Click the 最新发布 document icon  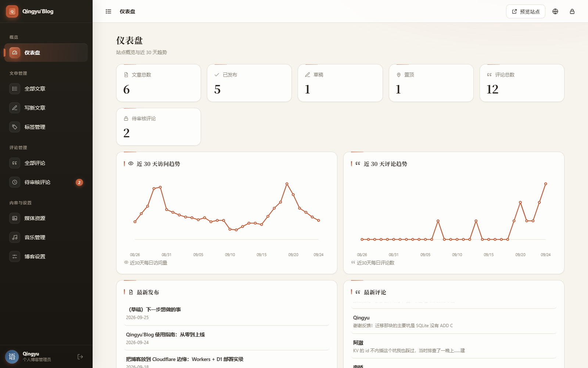pyautogui.click(x=131, y=292)
